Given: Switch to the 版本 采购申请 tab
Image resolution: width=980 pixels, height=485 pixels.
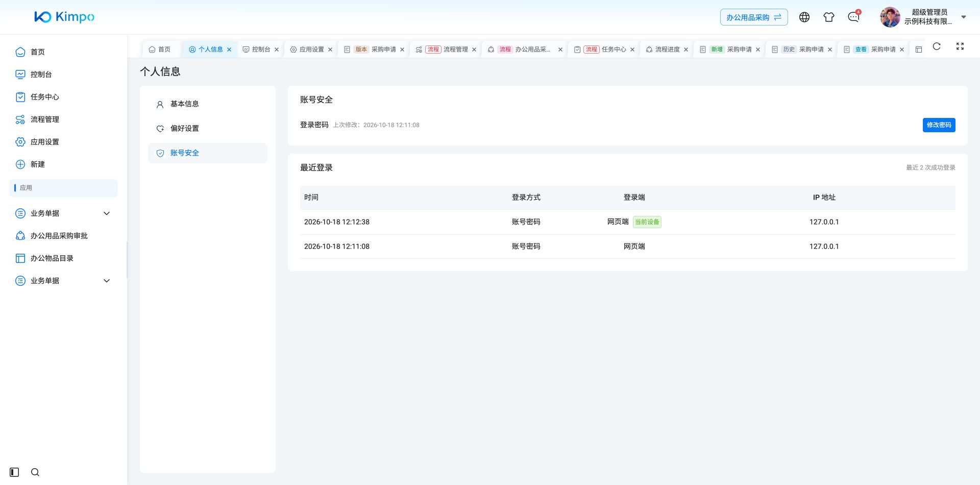Looking at the screenshot, I should [x=374, y=50].
